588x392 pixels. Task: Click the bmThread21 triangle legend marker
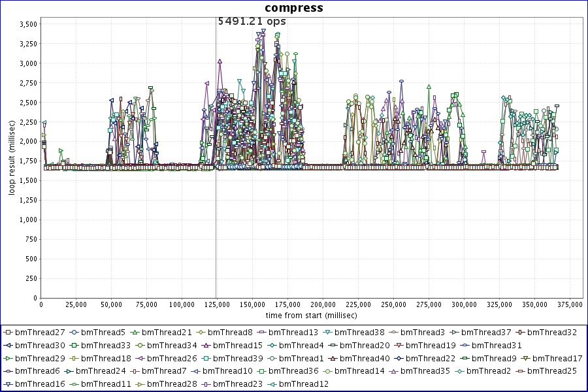(135, 333)
